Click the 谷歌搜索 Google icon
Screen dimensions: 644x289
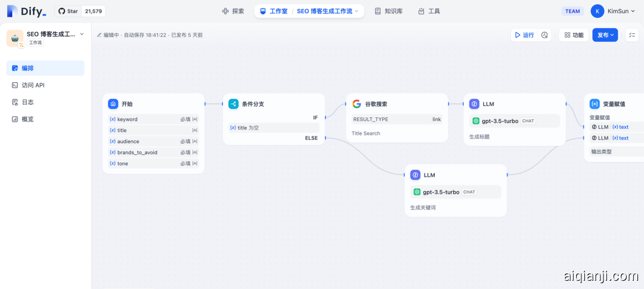[357, 104]
